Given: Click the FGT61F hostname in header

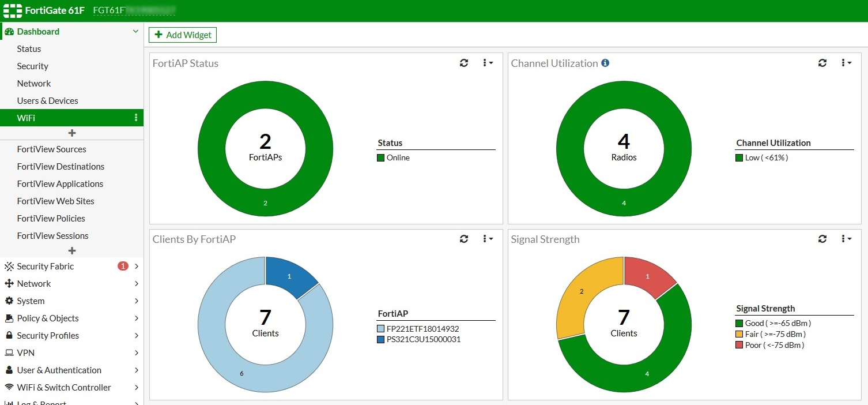Looking at the screenshot, I should tap(134, 10).
